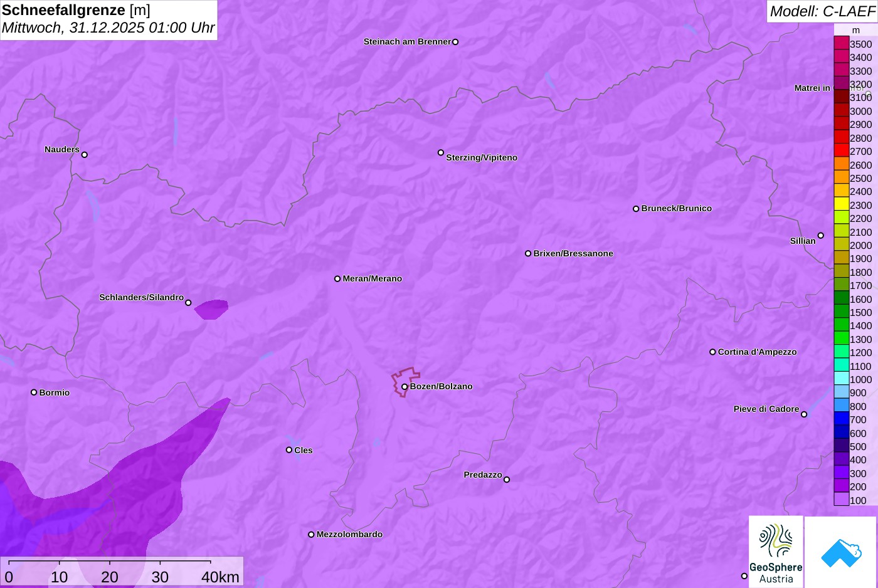Click the 'Sterzing/Vipiteno' label text
Image resolution: width=878 pixels, height=588 pixels.
(x=482, y=158)
